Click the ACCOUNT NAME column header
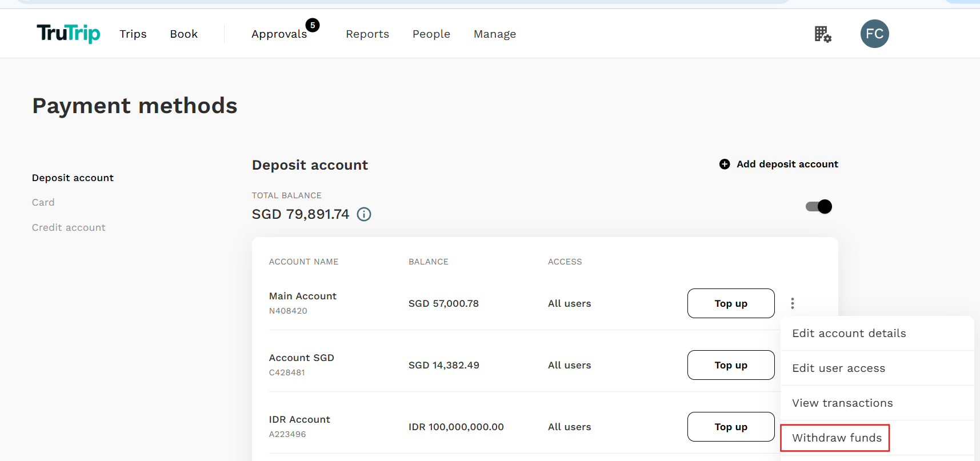980x461 pixels. click(304, 262)
